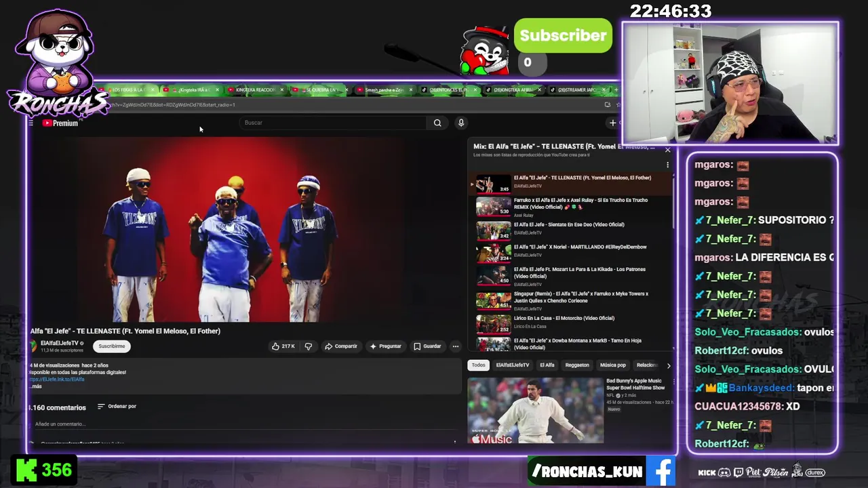The image size is (868, 488).
Task: Close the Smash parche browser tab
Action: [410, 90]
